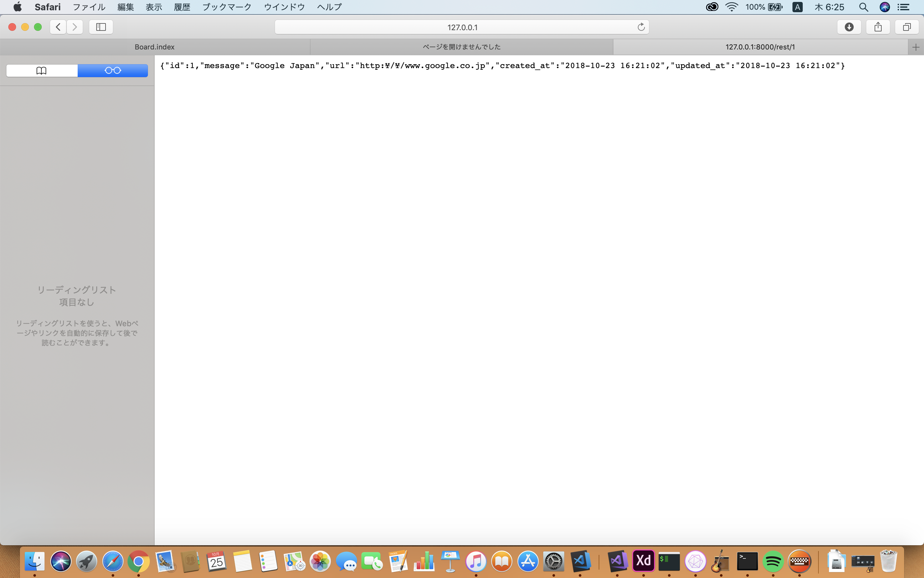
Task: Open the ウインドウ menu
Action: point(285,7)
